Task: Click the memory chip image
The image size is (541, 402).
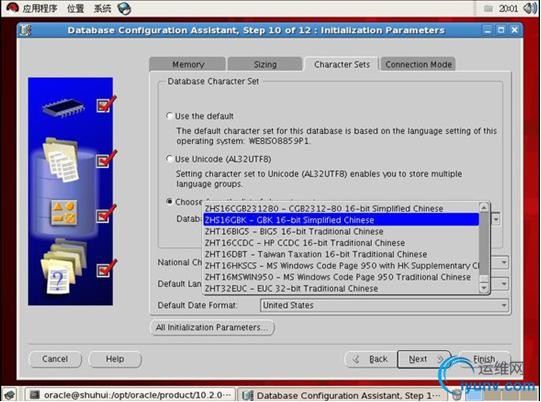Action: (63, 108)
